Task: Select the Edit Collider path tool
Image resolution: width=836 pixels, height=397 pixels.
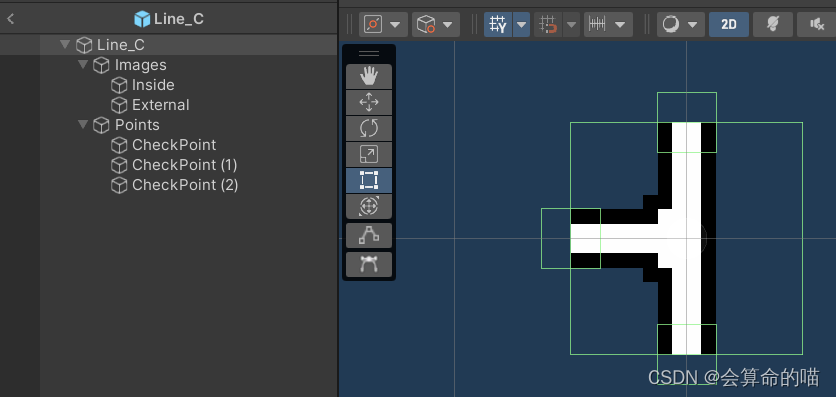Action: coord(368,236)
